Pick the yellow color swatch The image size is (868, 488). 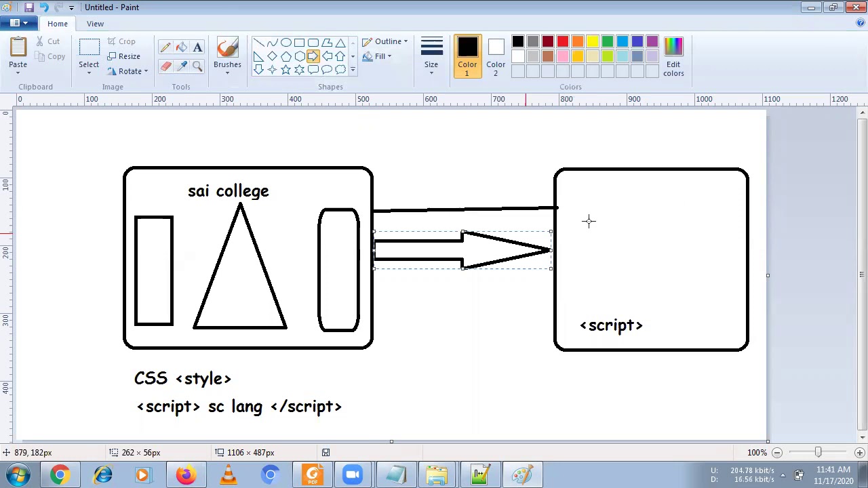pos(593,43)
